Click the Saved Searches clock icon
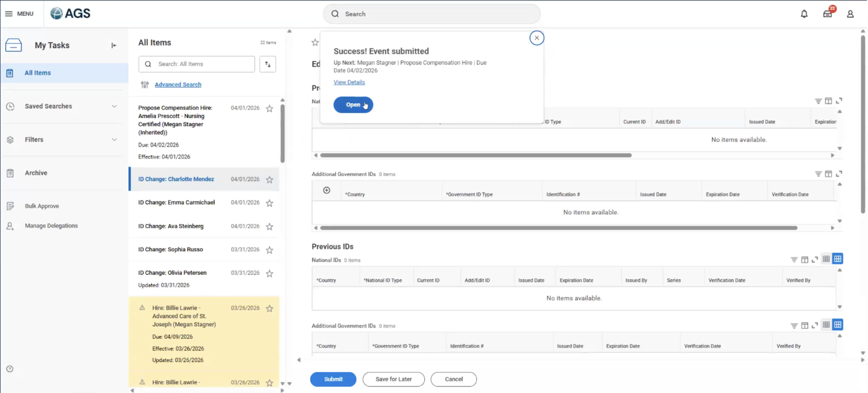This screenshot has width=868, height=393. (x=10, y=106)
